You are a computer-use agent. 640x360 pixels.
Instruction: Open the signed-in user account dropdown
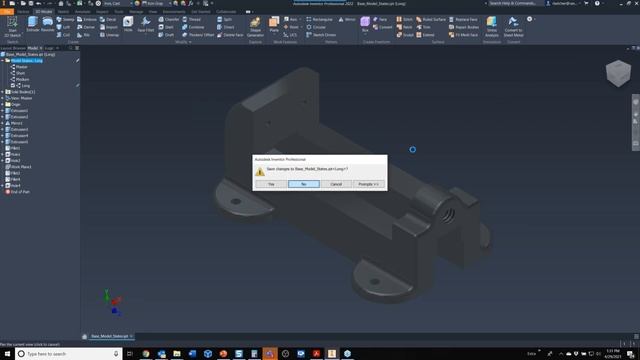click(x=579, y=3)
